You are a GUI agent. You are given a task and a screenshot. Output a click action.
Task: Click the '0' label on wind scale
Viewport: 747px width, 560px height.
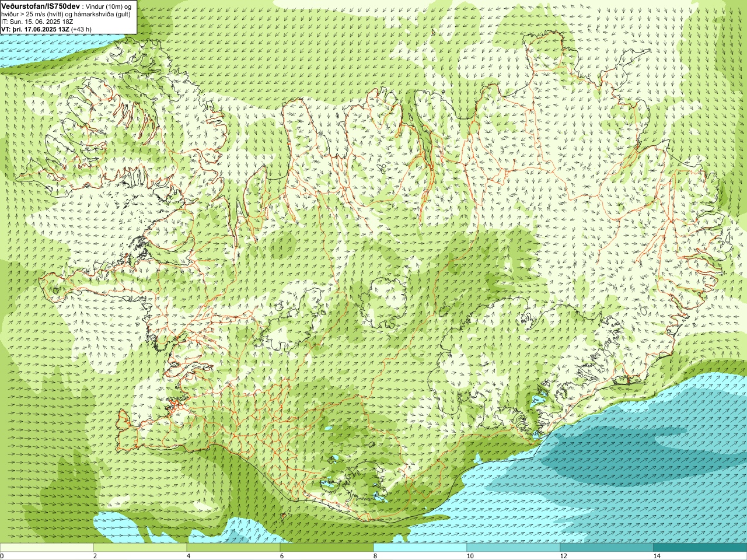(x=2, y=556)
